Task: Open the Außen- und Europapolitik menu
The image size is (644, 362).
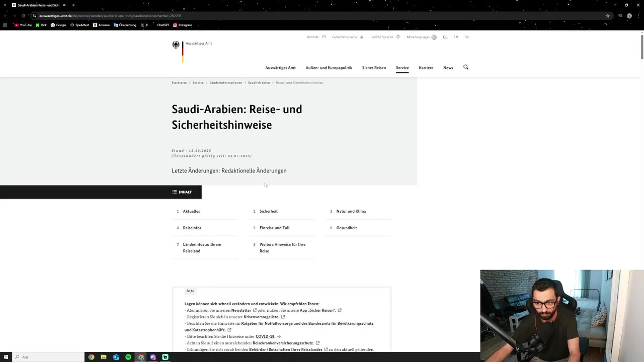Action: (x=329, y=67)
